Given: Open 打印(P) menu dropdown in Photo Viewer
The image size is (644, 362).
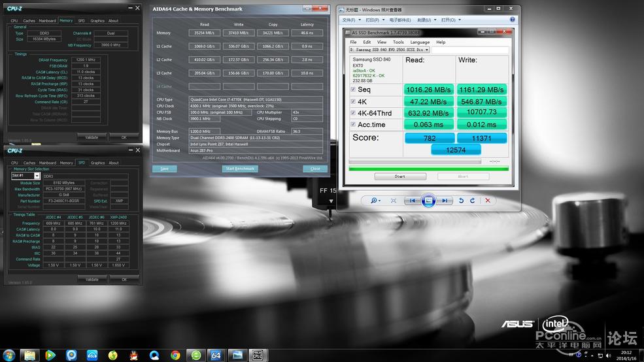Looking at the screenshot, I should coord(375,20).
